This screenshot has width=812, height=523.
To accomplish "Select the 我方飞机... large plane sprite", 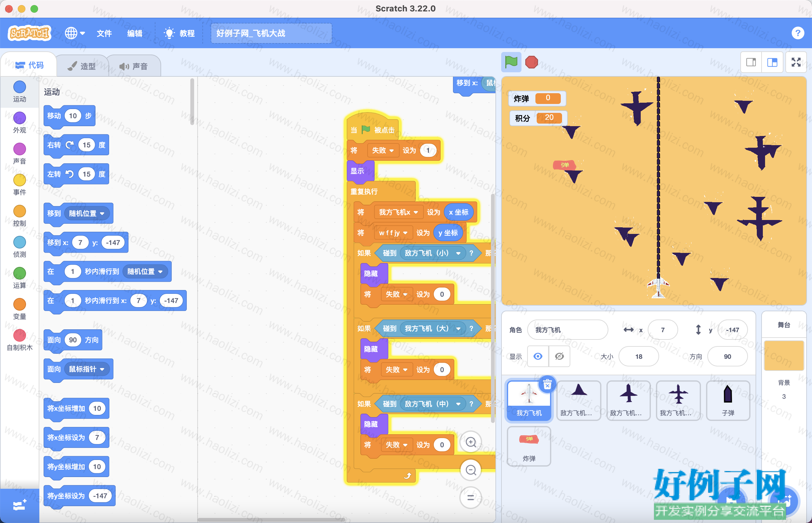I will pos(678,400).
